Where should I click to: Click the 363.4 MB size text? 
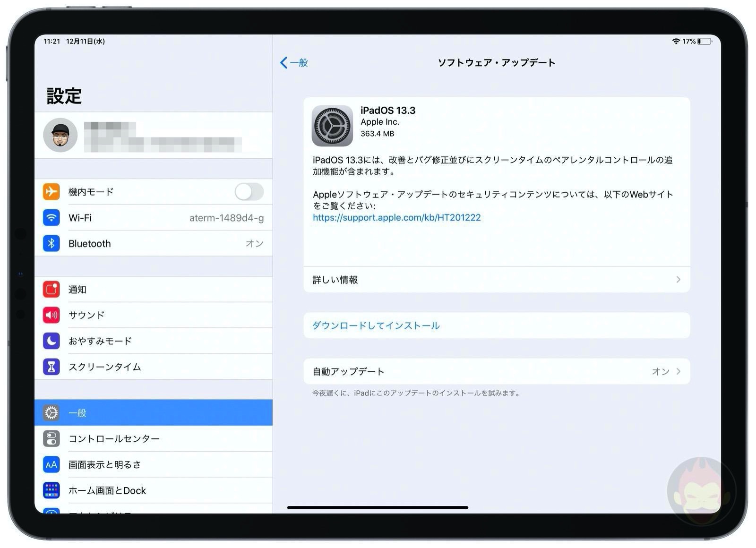tap(377, 134)
